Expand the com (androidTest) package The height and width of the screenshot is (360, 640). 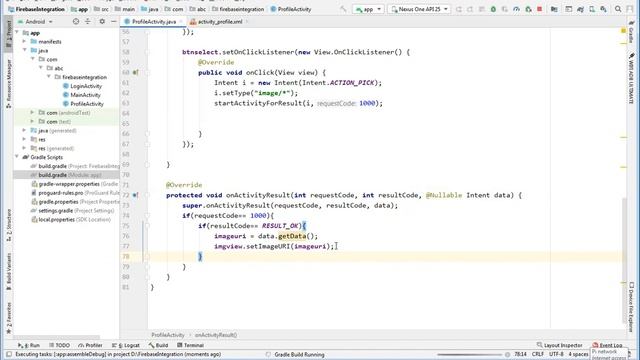[x=32, y=113]
